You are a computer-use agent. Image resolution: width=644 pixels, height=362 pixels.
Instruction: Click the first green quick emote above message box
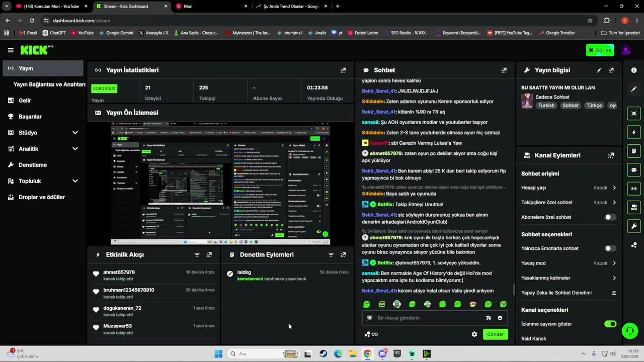(367, 304)
